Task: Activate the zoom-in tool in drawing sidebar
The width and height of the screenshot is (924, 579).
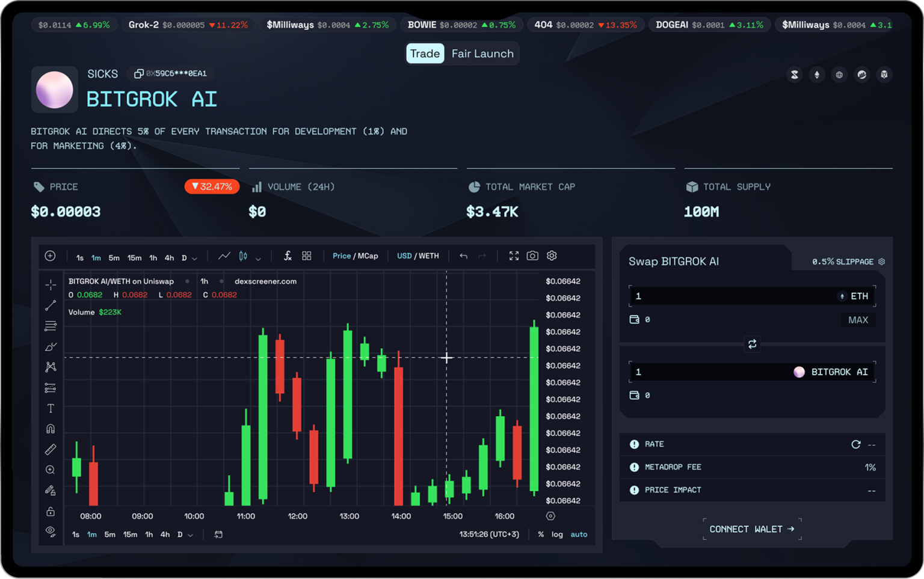Action: click(51, 470)
